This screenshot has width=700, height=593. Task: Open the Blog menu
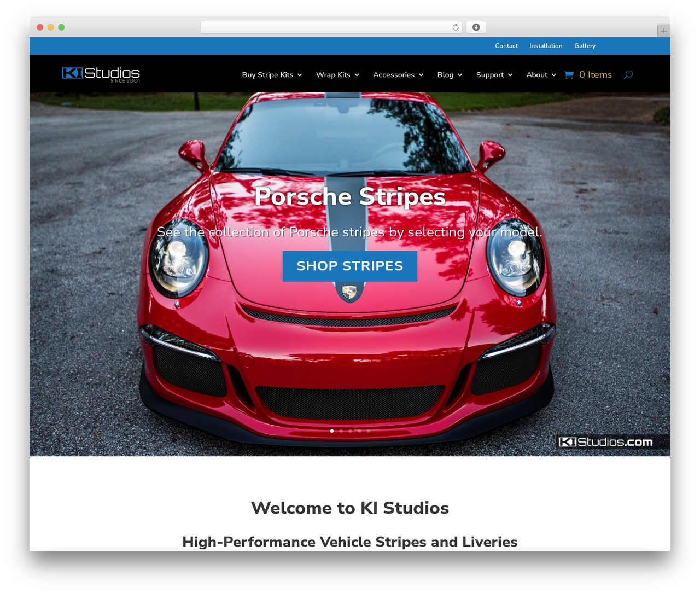[x=445, y=75]
